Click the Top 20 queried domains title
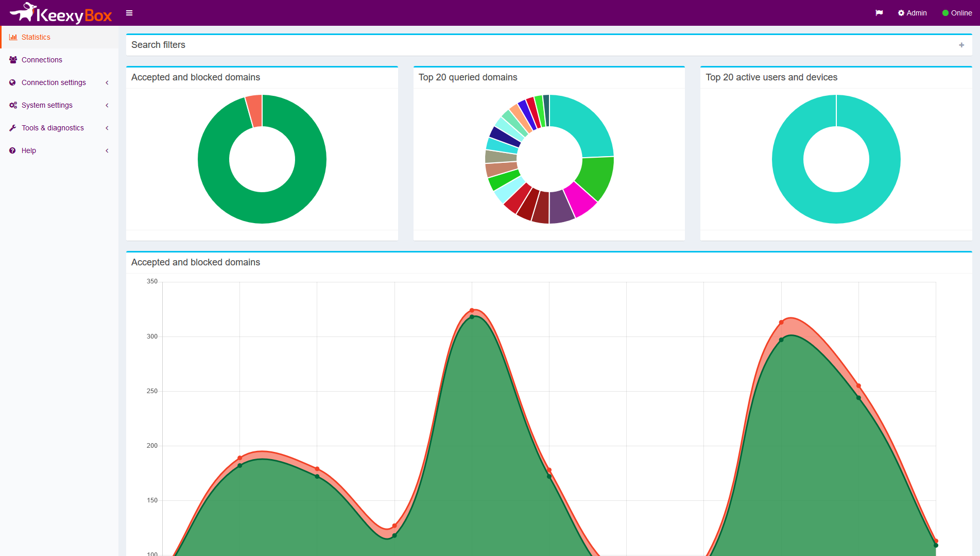The height and width of the screenshot is (556, 980). [468, 77]
